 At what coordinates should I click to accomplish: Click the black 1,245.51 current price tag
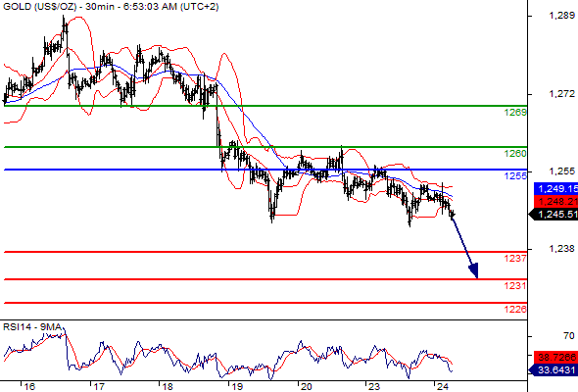click(554, 215)
